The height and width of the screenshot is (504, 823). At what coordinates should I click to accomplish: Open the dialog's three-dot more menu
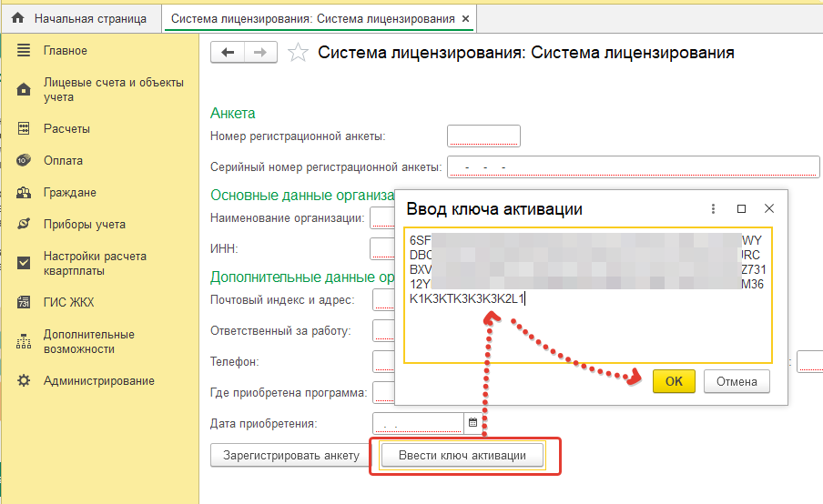click(x=713, y=208)
